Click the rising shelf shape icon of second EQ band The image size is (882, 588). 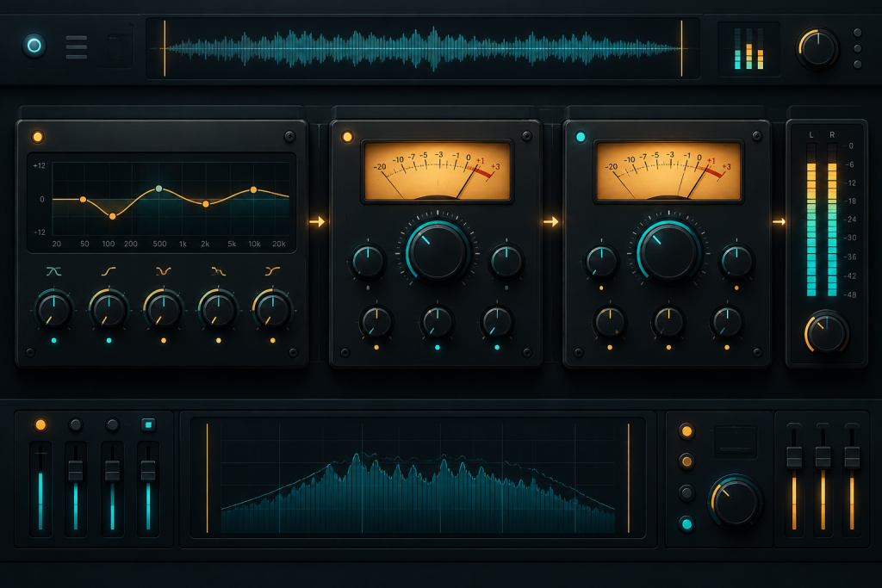(x=109, y=271)
